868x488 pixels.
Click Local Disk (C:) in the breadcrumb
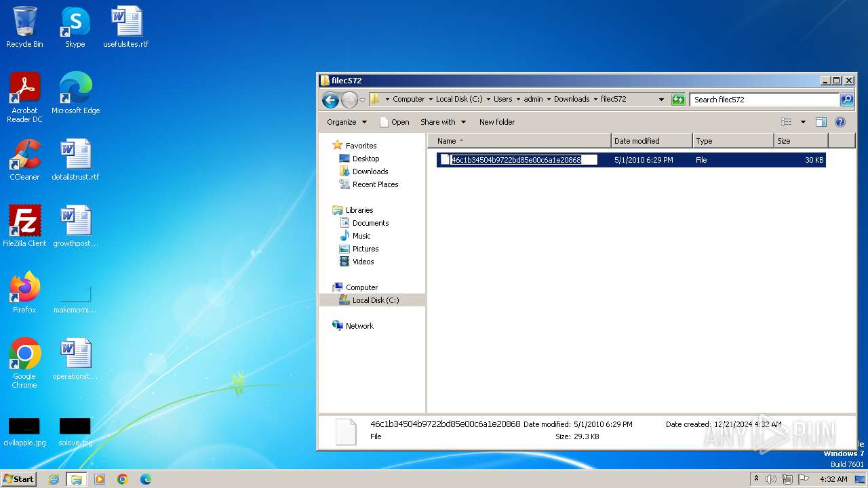pyautogui.click(x=459, y=99)
